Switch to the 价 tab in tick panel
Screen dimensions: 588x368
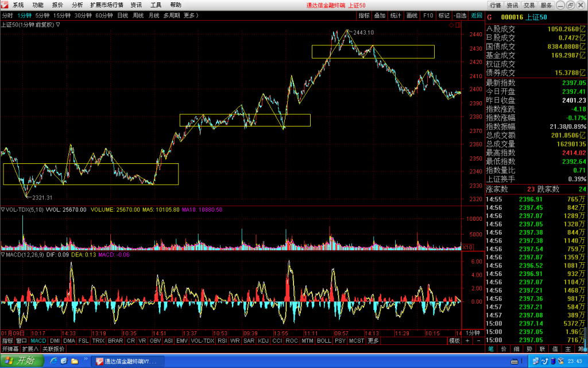[504, 349]
